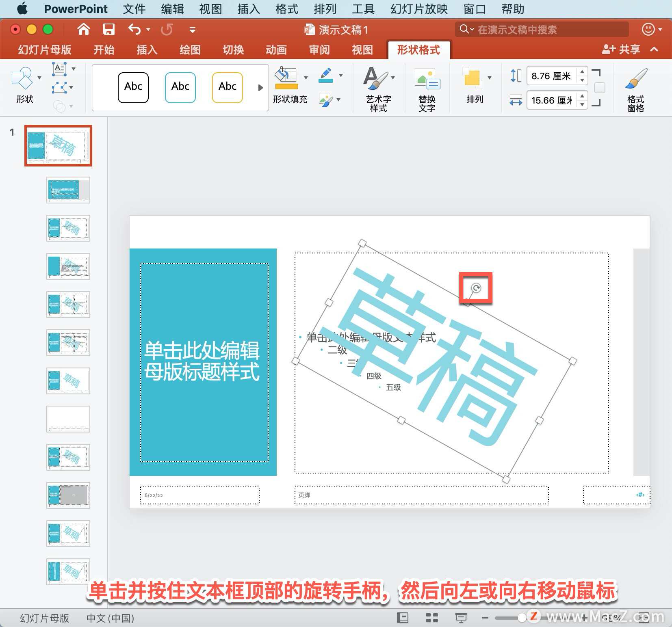Click the text box insert icon

point(59,69)
